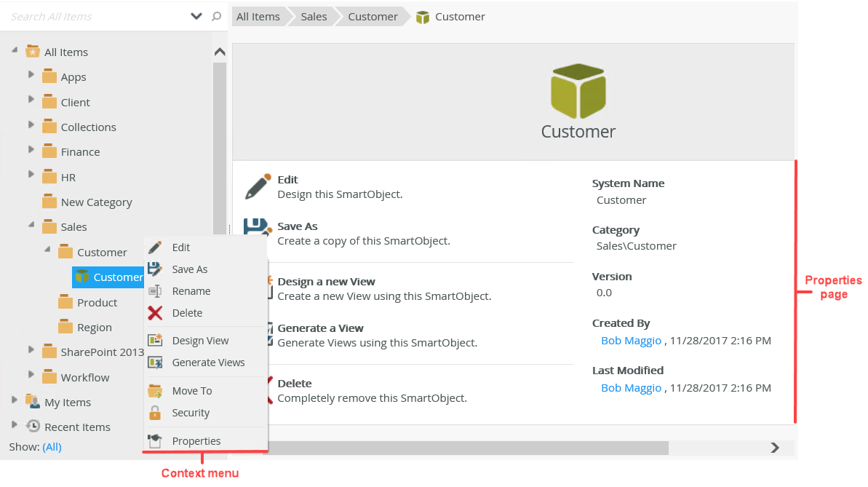Expand the Workflow folder arrow

point(31,375)
